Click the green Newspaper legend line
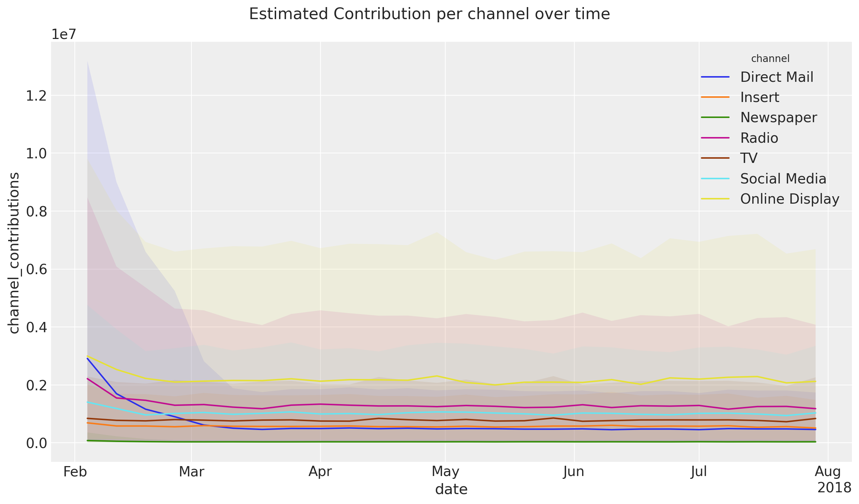Image resolution: width=859 pixels, height=504 pixels. [715, 118]
